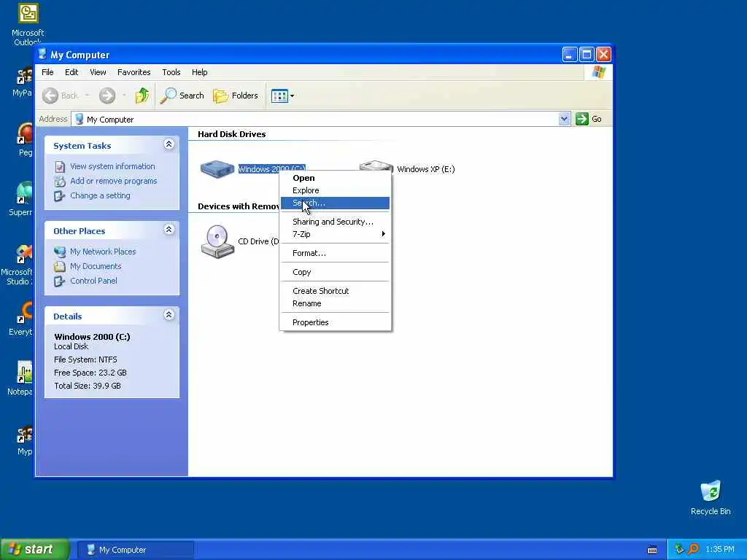Open My Network Places link

(x=103, y=252)
